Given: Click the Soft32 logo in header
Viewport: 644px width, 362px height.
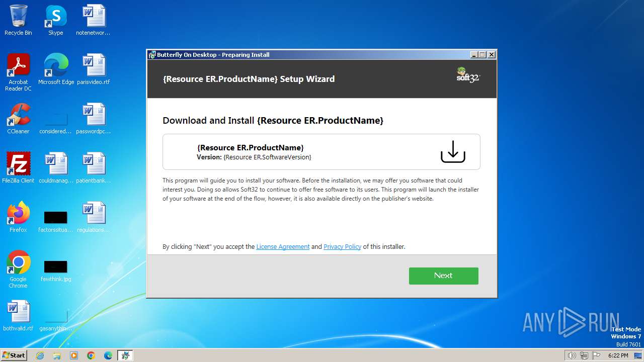Looking at the screenshot, I should [468, 75].
